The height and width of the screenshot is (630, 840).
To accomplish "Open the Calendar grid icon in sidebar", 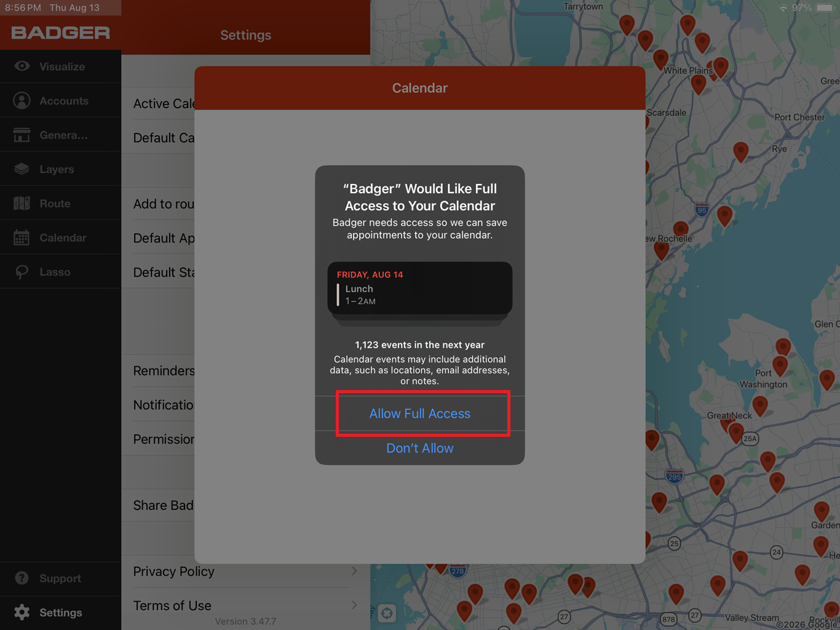I will tap(22, 237).
